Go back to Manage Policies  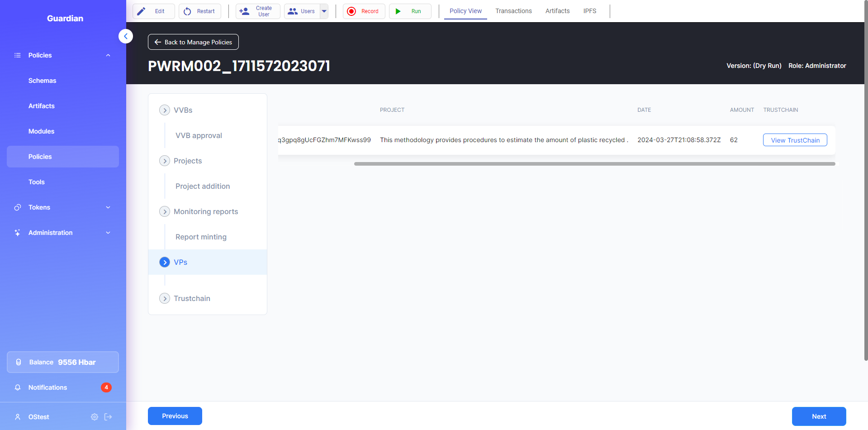click(x=193, y=42)
